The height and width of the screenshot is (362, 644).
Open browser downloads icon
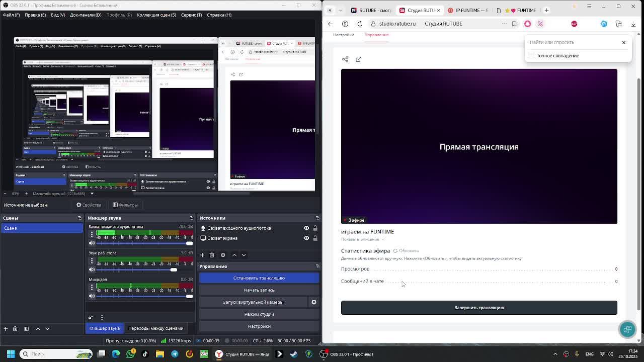[x=633, y=24]
